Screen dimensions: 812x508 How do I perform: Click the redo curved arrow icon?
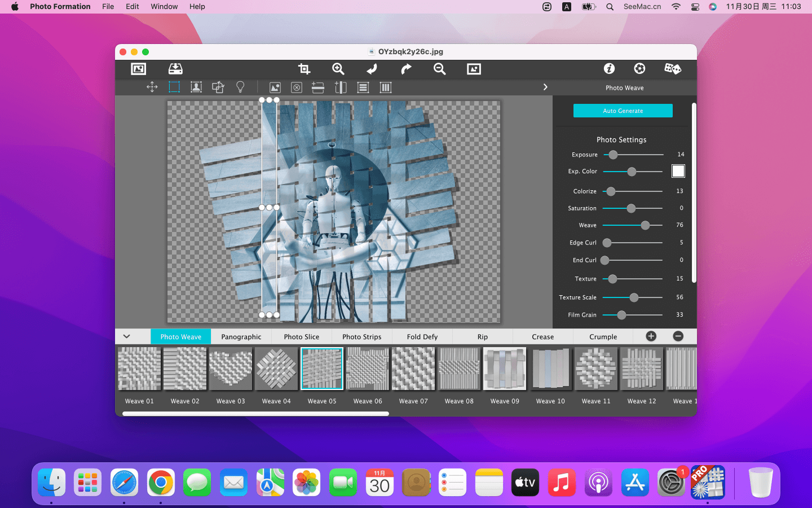point(406,69)
